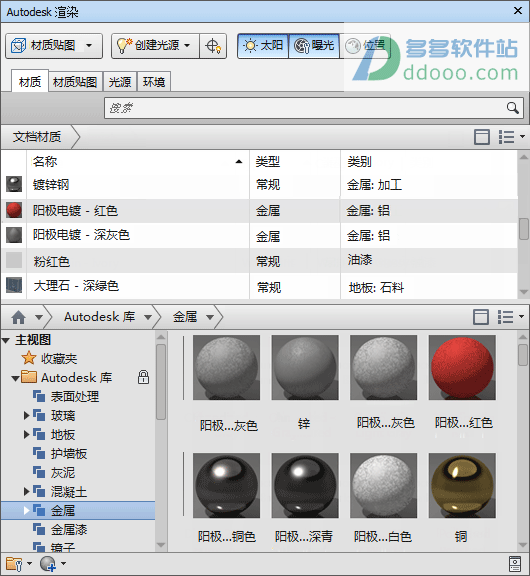Select the 阳极...铜色 sphere thumbnail
Viewport: 530px width, 576px height.
(226, 485)
